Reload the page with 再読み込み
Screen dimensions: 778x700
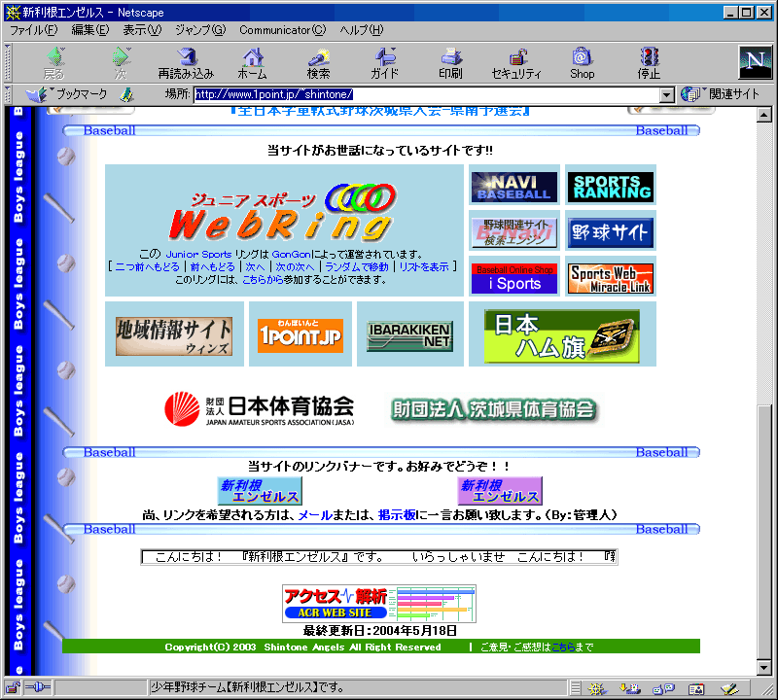click(x=186, y=63)
